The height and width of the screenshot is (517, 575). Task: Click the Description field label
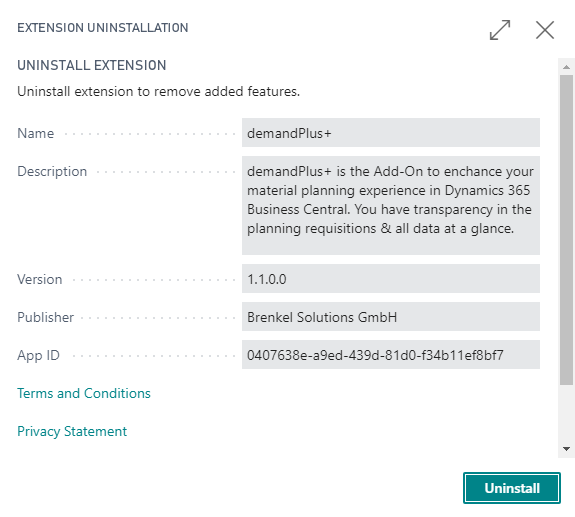[52, 171]
